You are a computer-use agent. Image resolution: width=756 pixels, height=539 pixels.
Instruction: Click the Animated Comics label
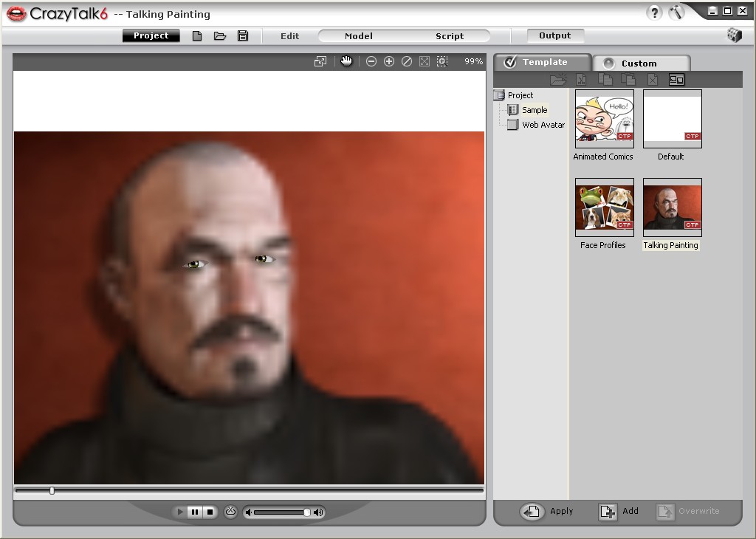pos(602,157)
